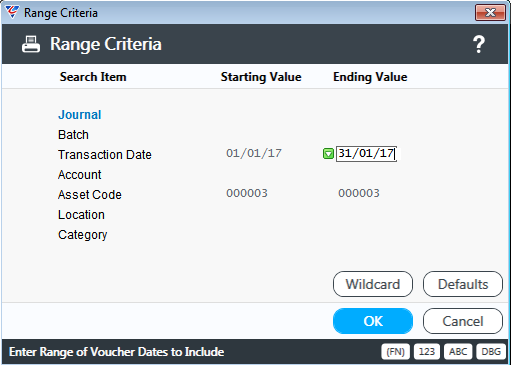The width and height of the screenshot is (511, 365).
Task: Toggle the 123 numeric mode indicator
Action: click(427, 352)
